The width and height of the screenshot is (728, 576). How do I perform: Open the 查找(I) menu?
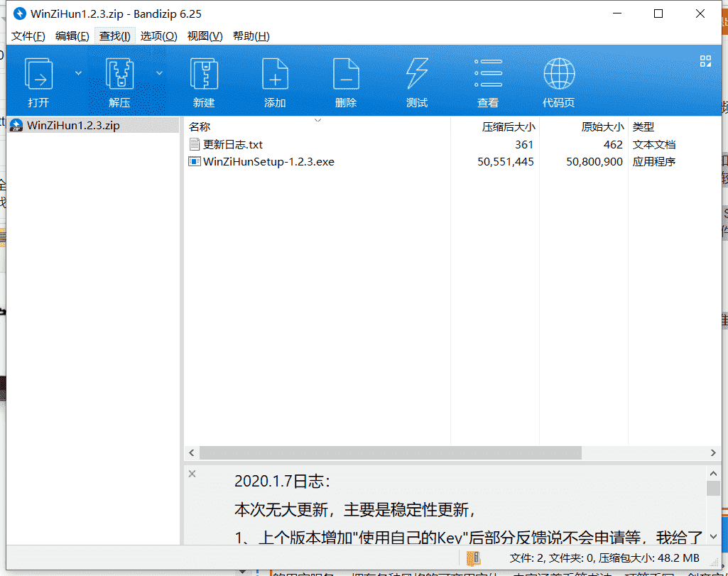coord(114,36)
